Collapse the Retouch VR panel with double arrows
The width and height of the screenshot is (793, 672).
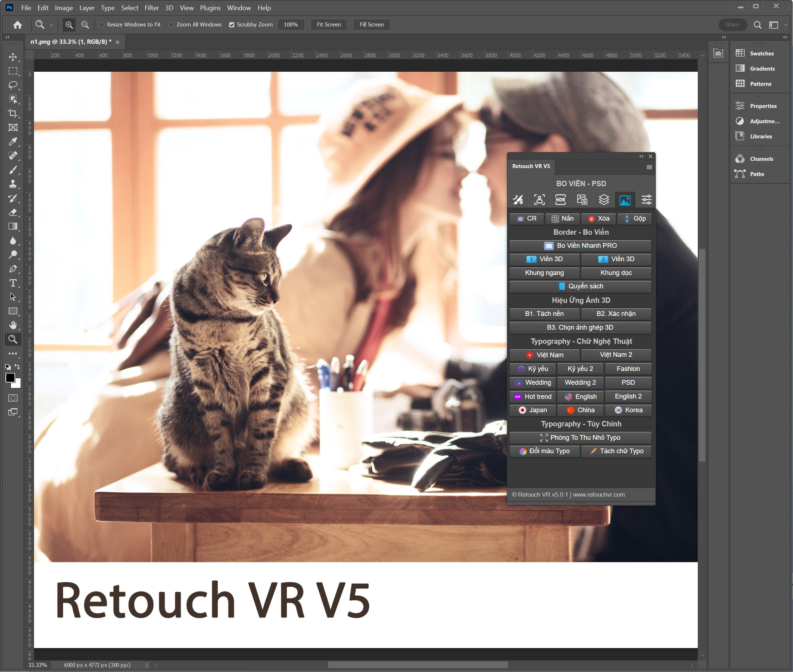click(x=641, y=156)
